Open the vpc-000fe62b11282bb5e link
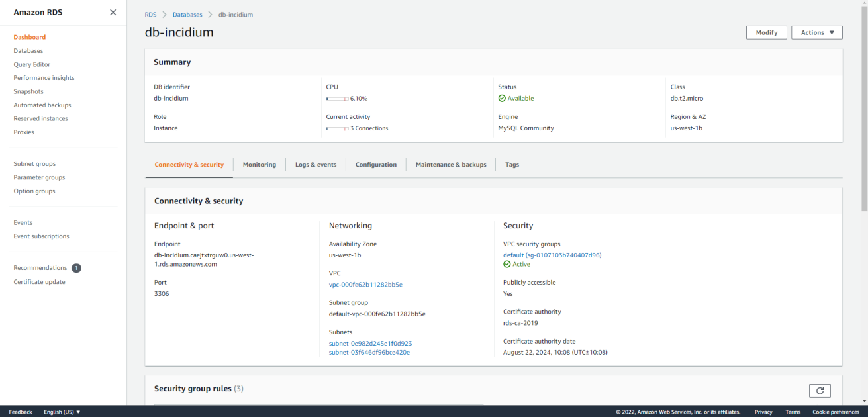Screen dimensions: 868x417 coord(365,285)
